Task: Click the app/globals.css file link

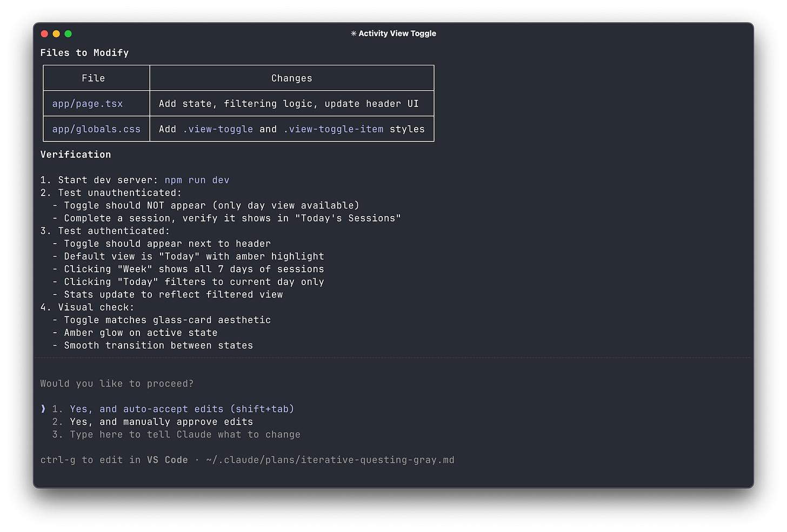Action: click(x=96, y=129)
